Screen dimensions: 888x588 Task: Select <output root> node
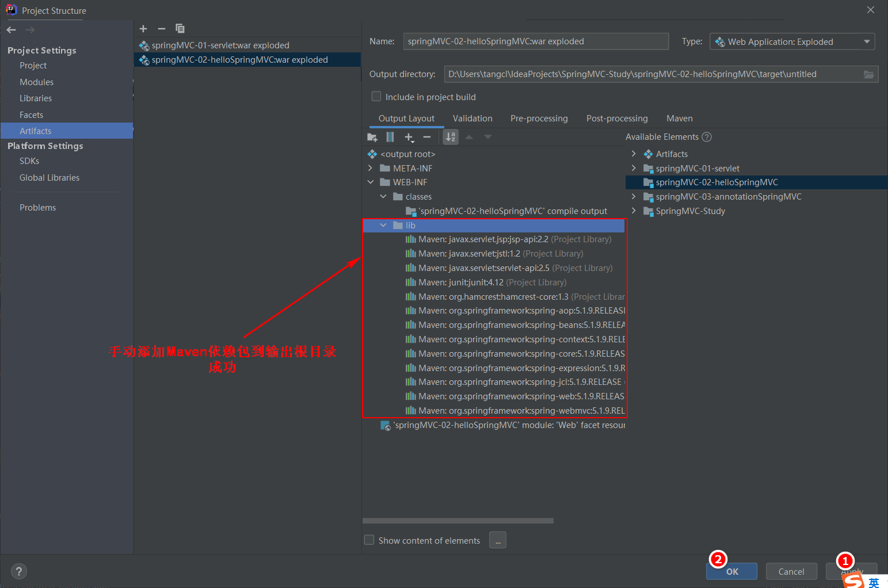(407, 154)
